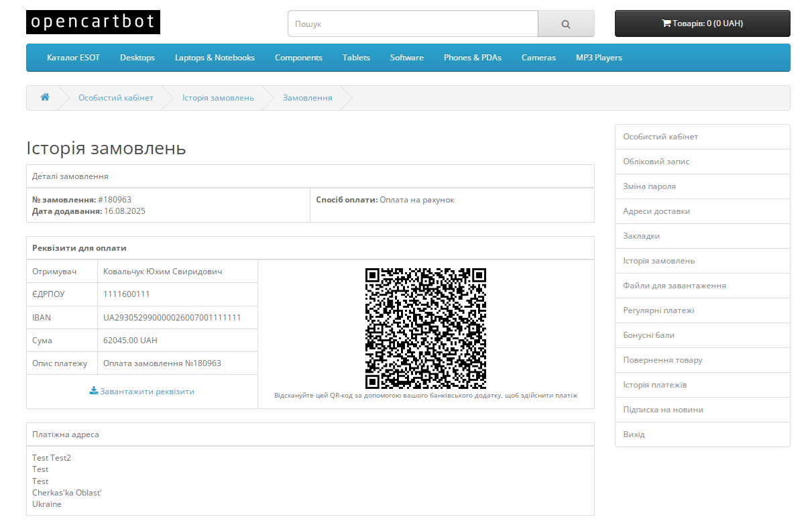Open the Cameras menu item

coord(538,58)
